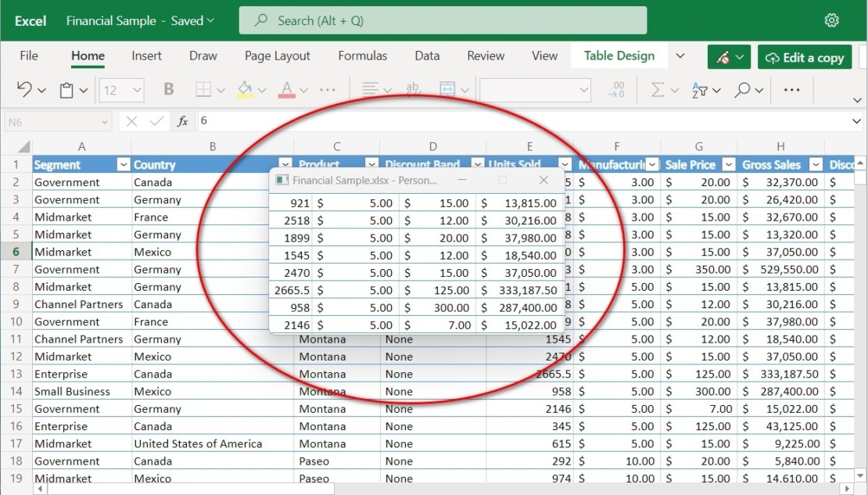868x495 pixels.
Task: Click the Borders icon
Action: (203, 90)
